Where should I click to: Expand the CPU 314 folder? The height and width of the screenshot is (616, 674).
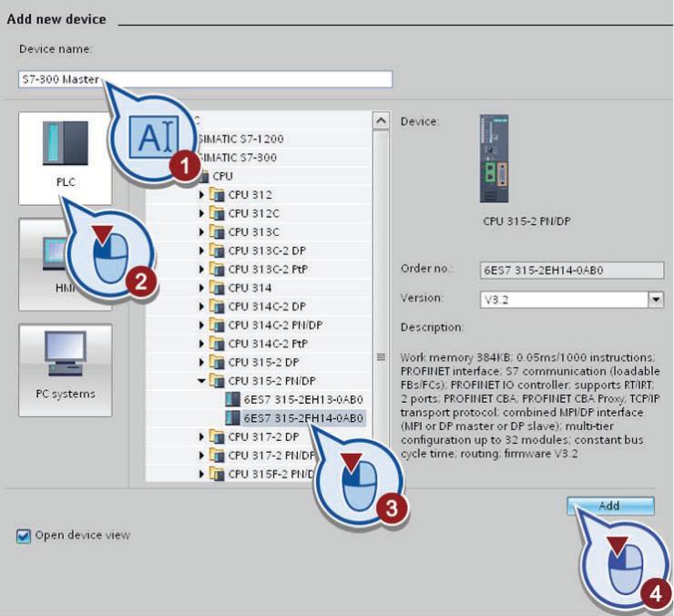201,288
